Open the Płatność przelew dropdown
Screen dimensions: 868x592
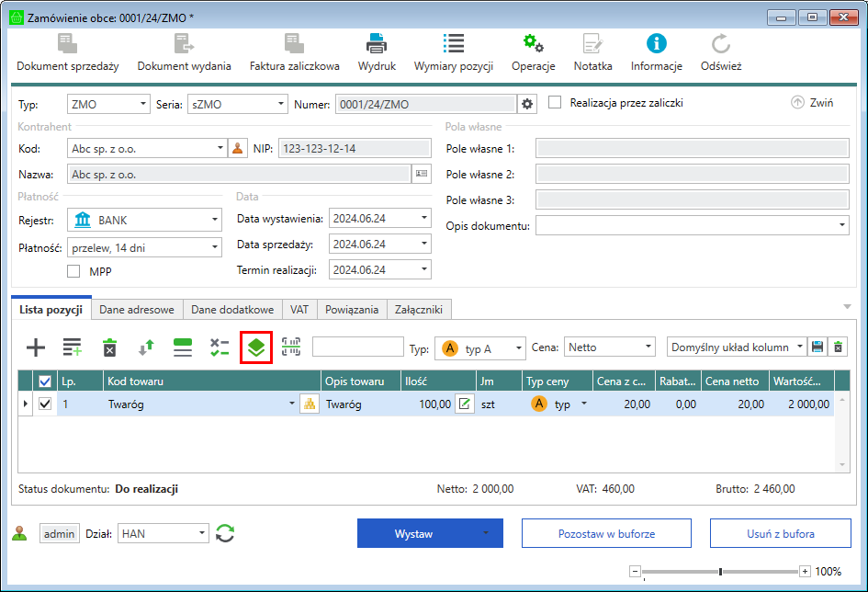tap(215, 246)
